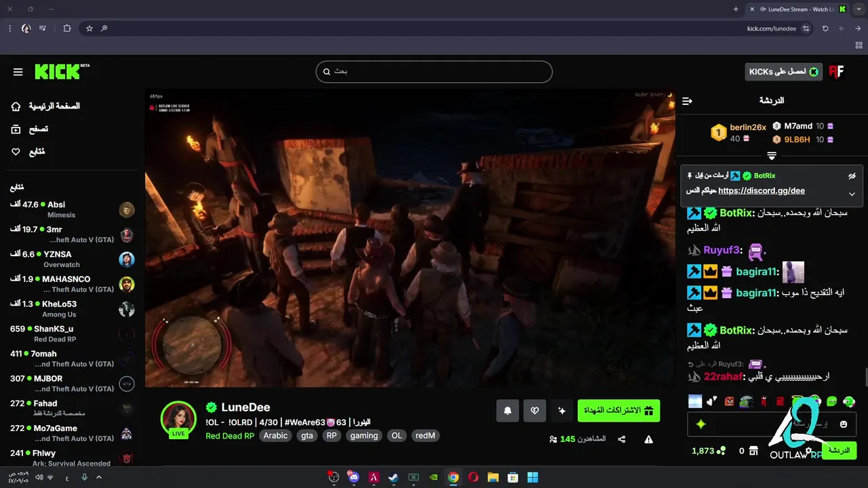The height and width of the screenshot is (488, 868).
Task: Open ShanKS_u channel in followed list
Action: tap(72, 333)
